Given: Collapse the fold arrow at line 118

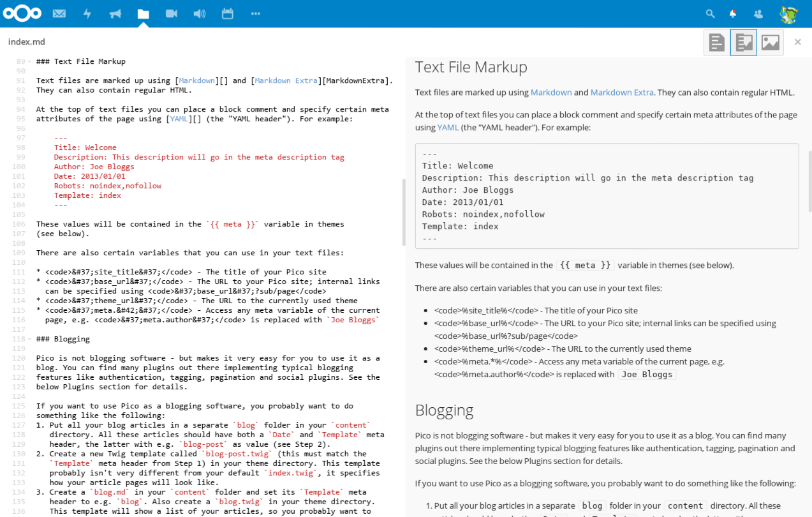Looking at the screenshot, I should click(x=30, y=339).
